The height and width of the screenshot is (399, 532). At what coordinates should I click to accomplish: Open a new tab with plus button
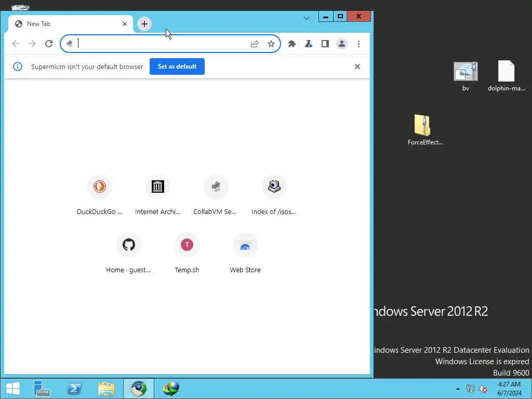144,24
